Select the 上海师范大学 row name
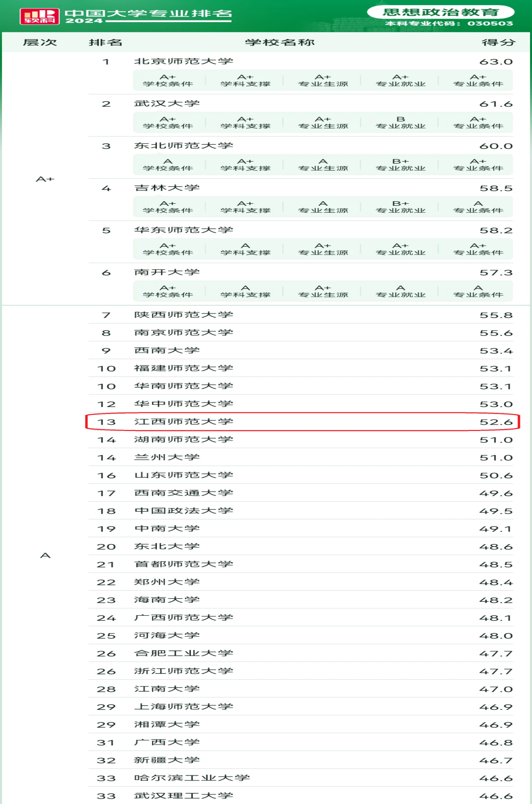The height and width of the screenshot is (804, 532). pyautogui.click(x=184, y=706)
